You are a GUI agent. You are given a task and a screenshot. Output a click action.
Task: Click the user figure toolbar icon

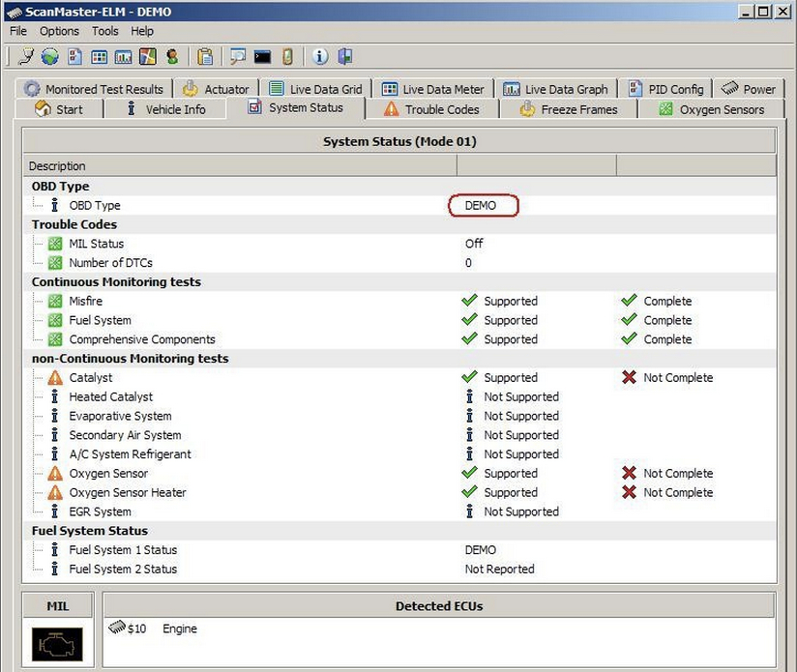pos(172,56)
